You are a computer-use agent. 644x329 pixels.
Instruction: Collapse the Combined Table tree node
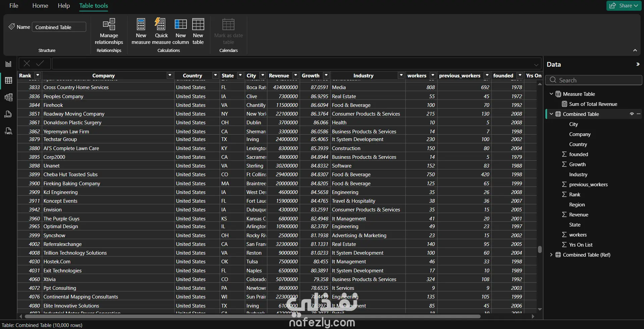551,114
